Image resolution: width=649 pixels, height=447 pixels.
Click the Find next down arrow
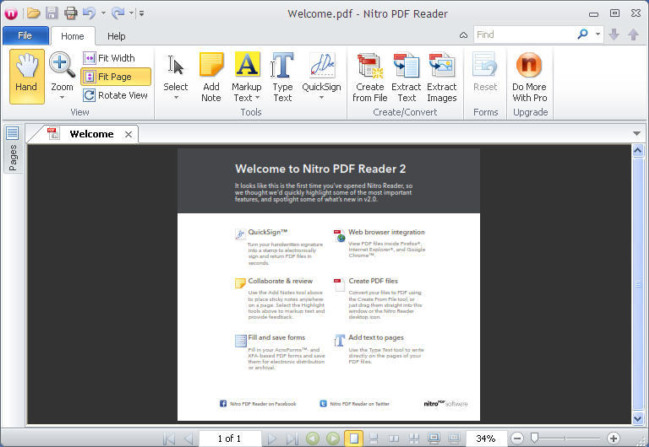tap(614, 34)
